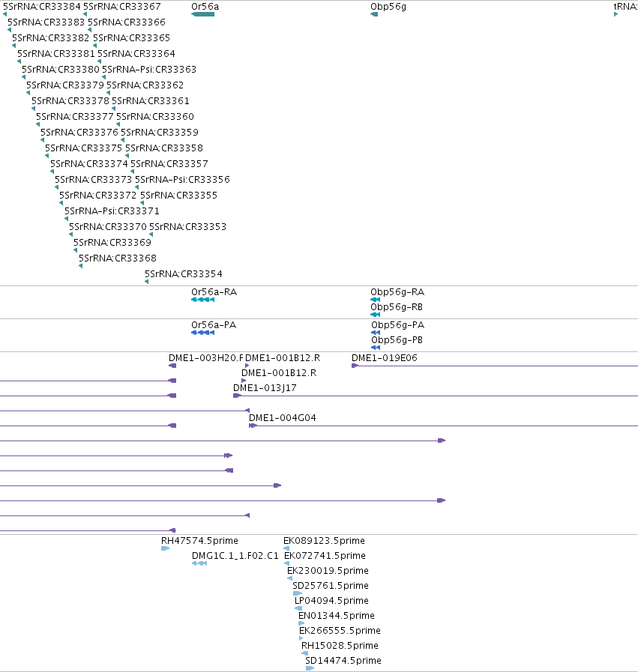The height and width of the screenshot is (672, 638).
Task: Open DMG1C.1_1.F02.C1 feature label
Action: click(x=235, y=556)
